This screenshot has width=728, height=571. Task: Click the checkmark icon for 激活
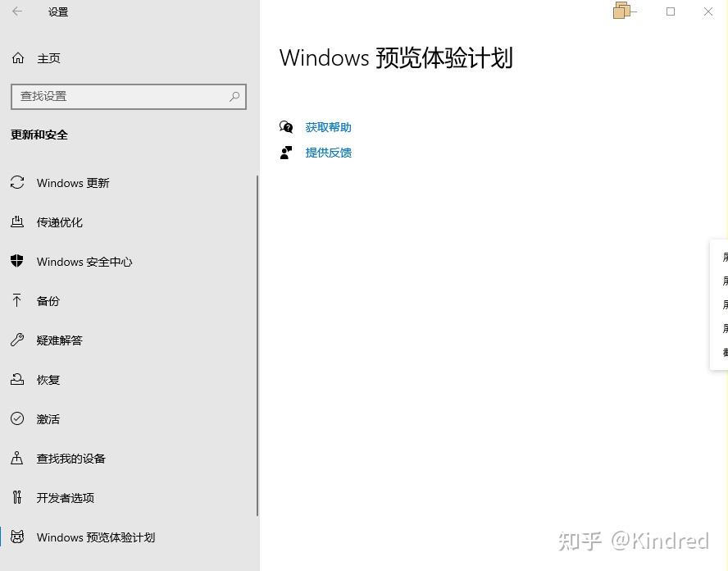17,418
